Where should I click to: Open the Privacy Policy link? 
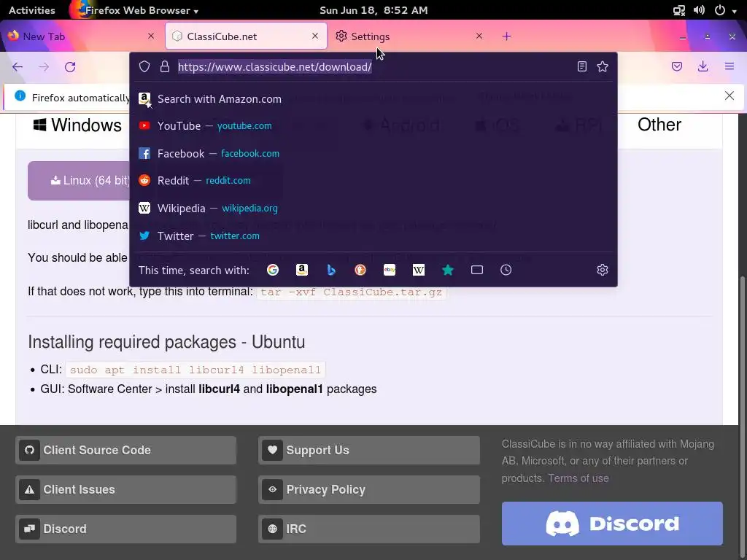[368, 489]
